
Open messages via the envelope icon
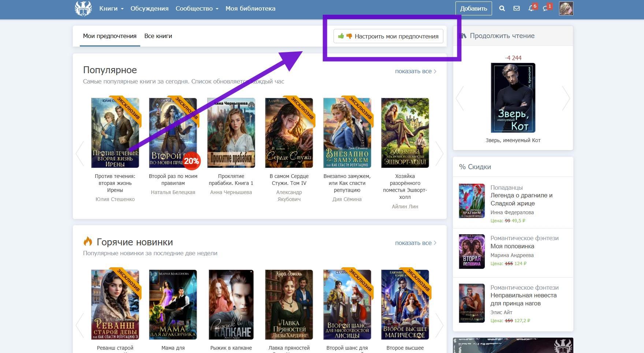[516, 8]
